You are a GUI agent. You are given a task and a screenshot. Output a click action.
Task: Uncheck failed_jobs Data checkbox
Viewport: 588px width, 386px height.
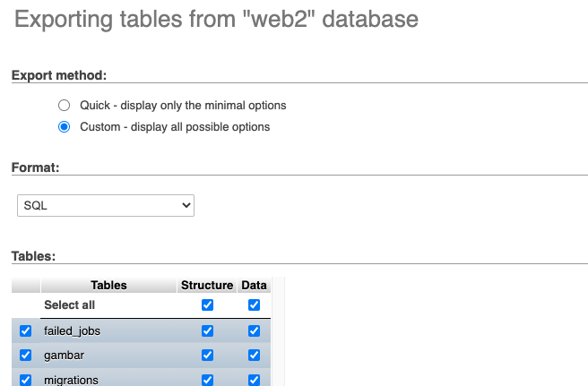coord(255,331)
